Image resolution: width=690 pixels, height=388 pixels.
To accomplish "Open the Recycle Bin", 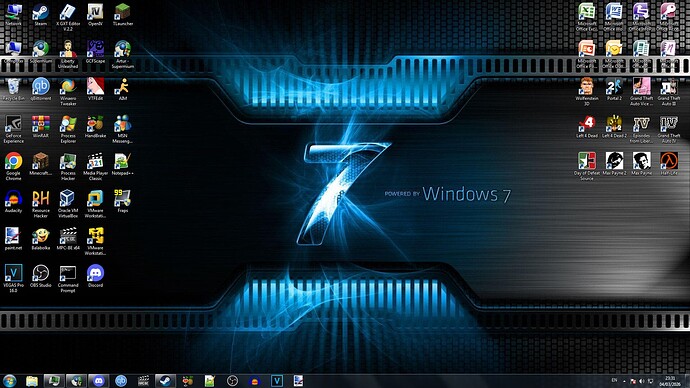I will pyautogui.click(x=13, y=89).
